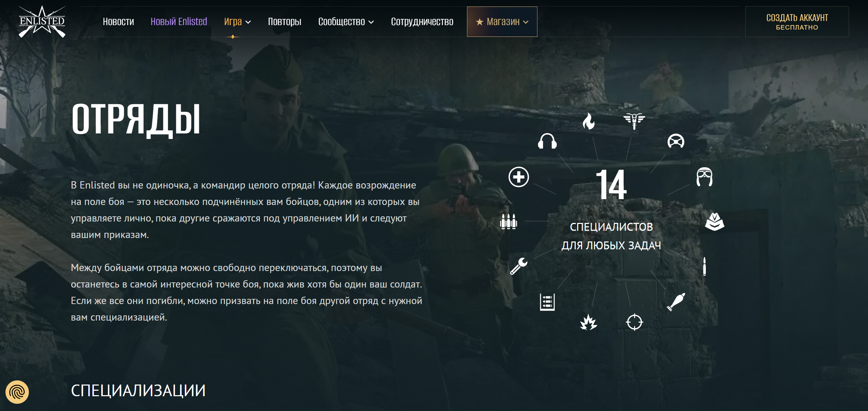
Task: Go to the Повторы page
Action: [285, 22]
